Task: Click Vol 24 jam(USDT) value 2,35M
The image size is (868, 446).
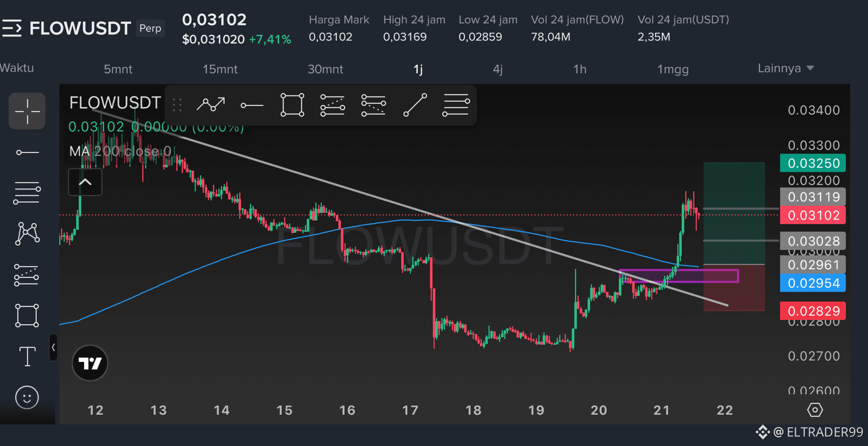Action: (654, 37)
